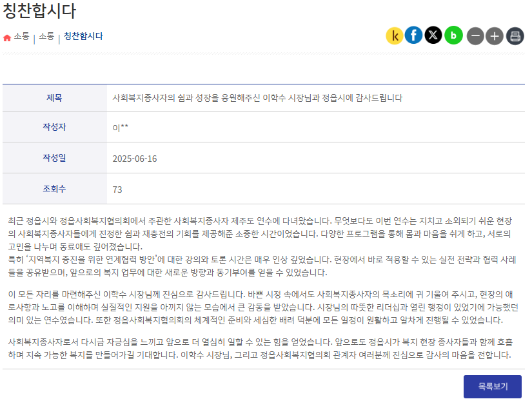Select the 조회수 header cell
The width and height of the screenshot is (532, 408).
click(55, 189)
